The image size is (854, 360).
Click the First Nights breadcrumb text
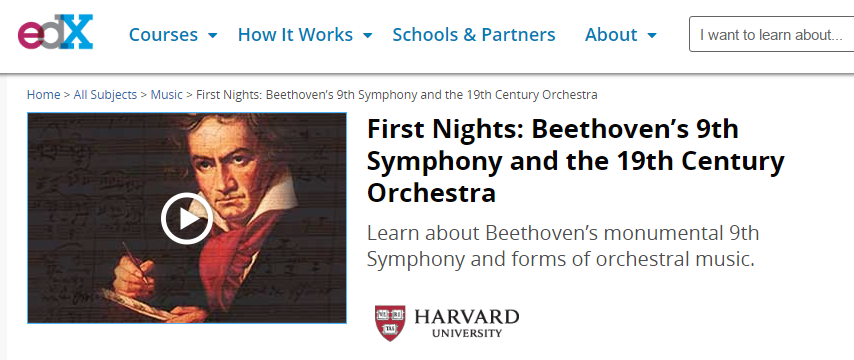point(396,95)
